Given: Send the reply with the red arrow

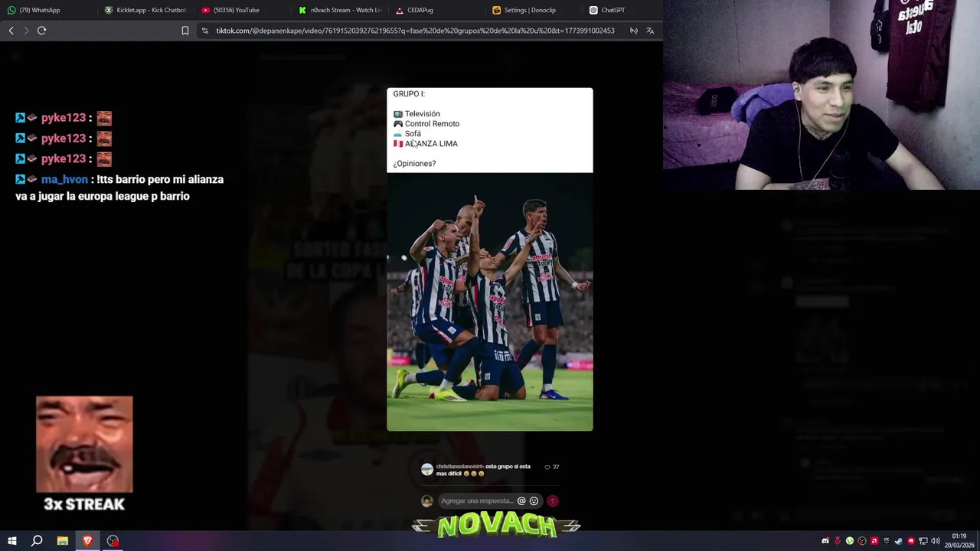Looking at the screenshot, I should coord(553,501).
